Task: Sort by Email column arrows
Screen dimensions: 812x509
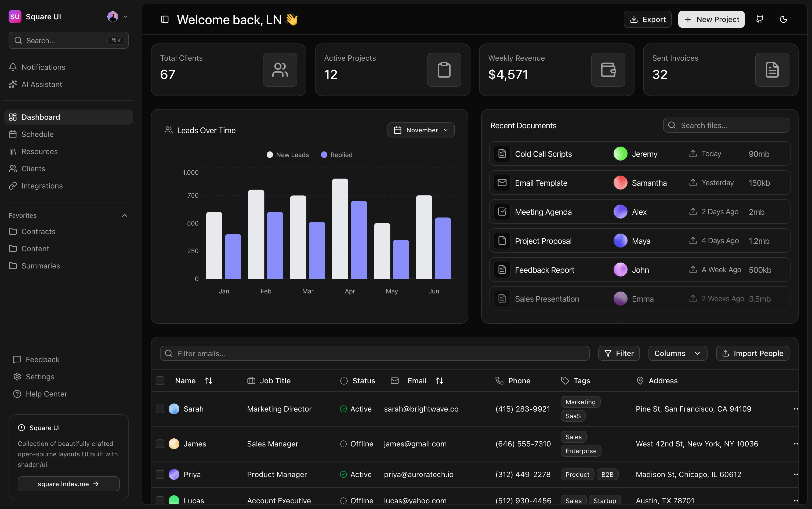Action: 439,381
